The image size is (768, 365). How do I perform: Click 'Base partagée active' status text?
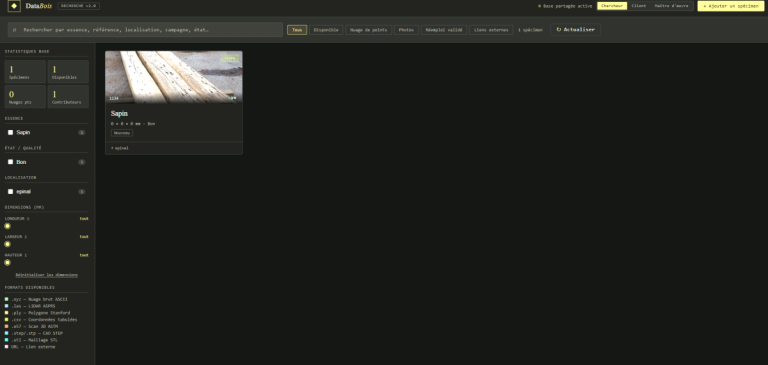point(568,6)
